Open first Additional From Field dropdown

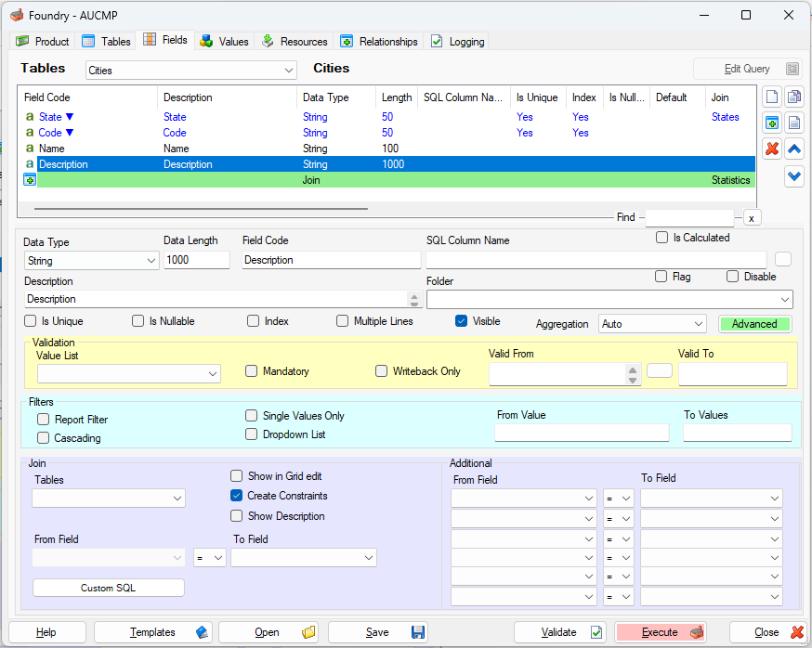(524, 498)
